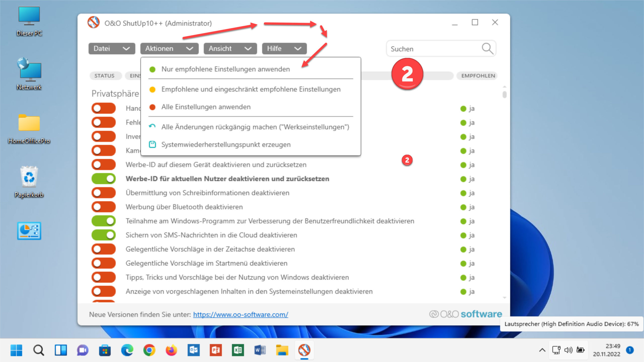Open the O&O ShutUp10++ logo icon
The image size is (644, 362).
(x=93, y=23)
